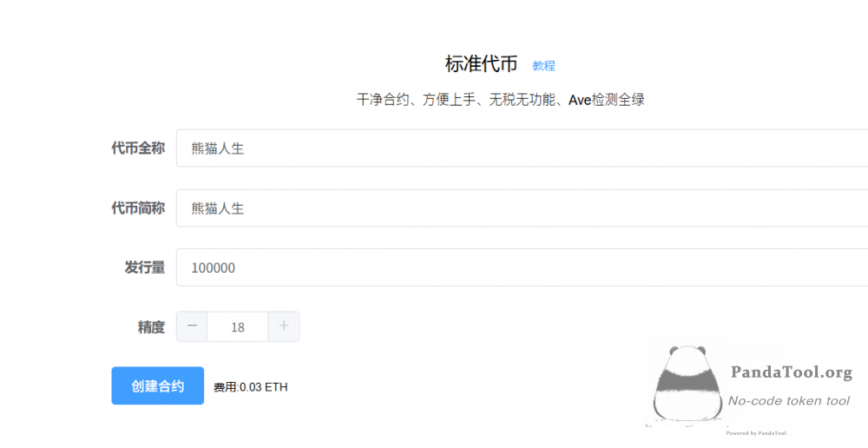Click the 'No-code token tool' tagline
868x448 pixels.
point(788,400)
